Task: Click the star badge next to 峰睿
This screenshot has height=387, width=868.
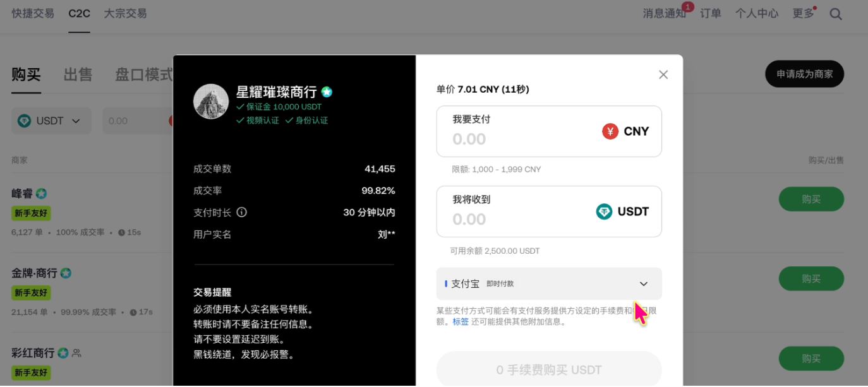Action: click(x=41, y=193)
